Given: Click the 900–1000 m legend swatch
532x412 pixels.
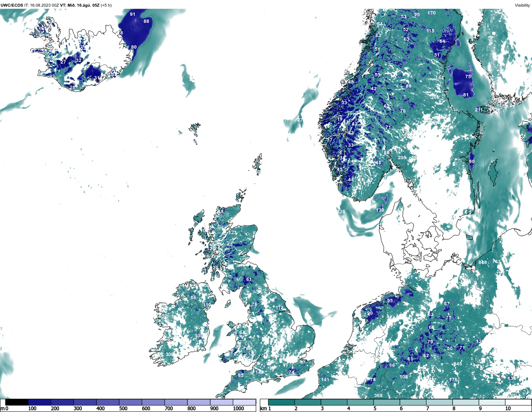Looking at the screenshot, I should [222, 402].
